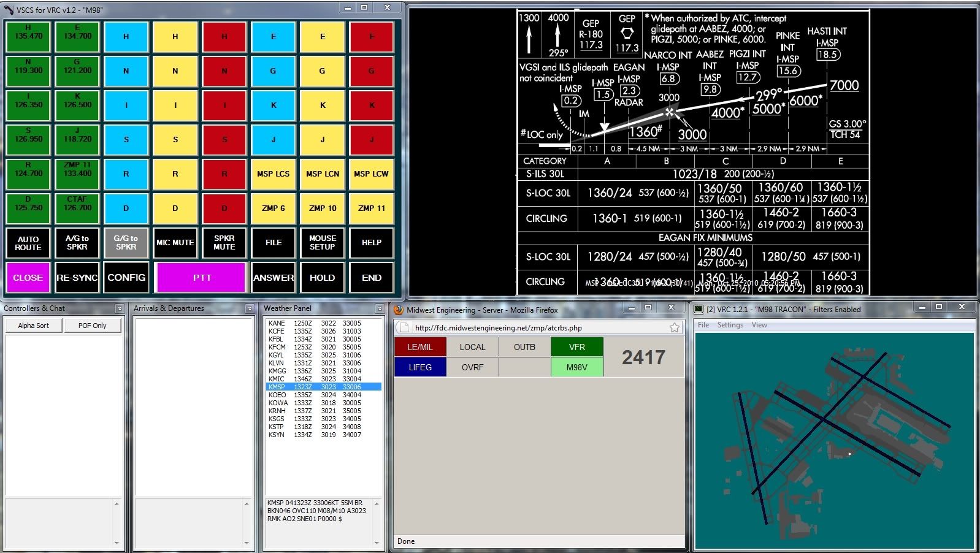Click the LE/MIL squawk category button
980x553 pixels.
tap(420, 347)
